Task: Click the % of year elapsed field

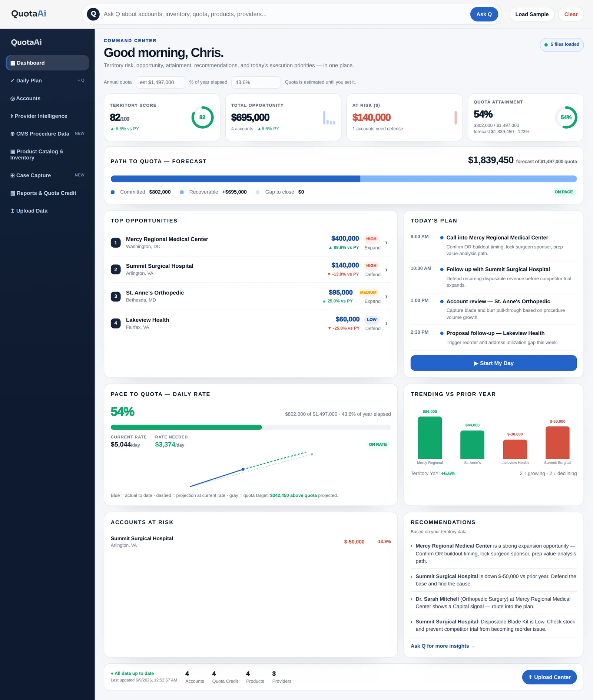Action: click(x=256, y=82)
